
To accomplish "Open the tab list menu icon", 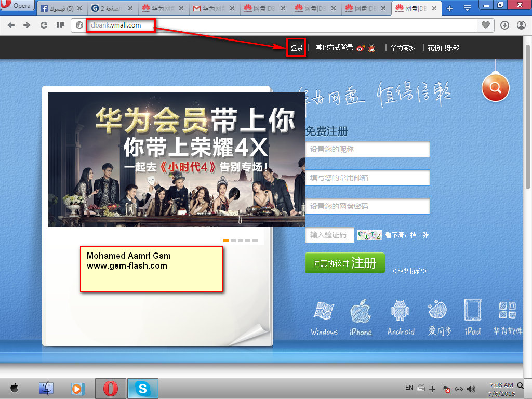I will click(467, 8).
